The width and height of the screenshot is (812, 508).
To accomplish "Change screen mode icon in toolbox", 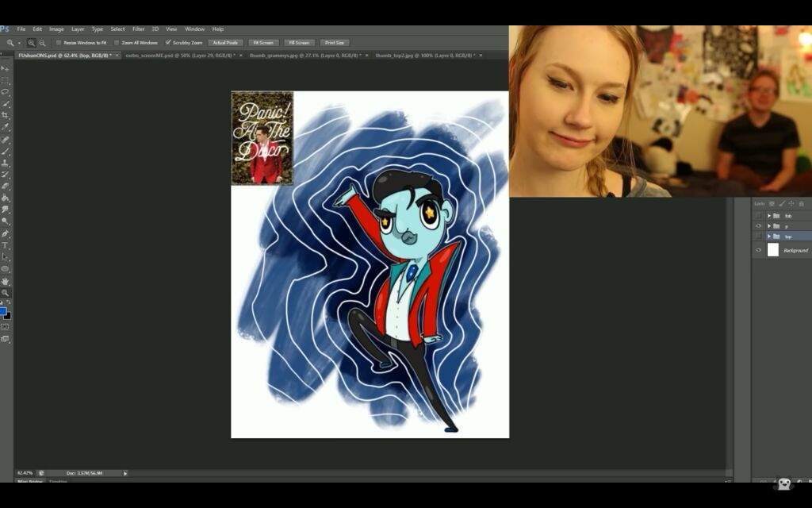I will point(6,339).
